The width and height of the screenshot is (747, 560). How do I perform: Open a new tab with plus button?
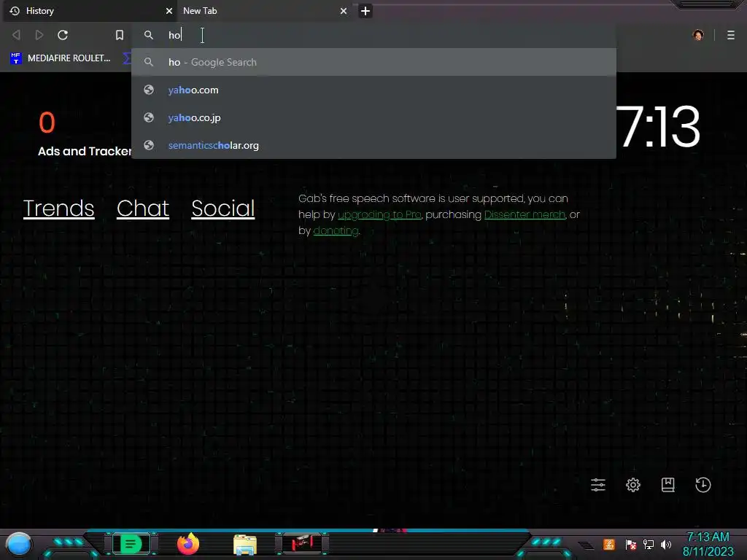tap(365, 11)
